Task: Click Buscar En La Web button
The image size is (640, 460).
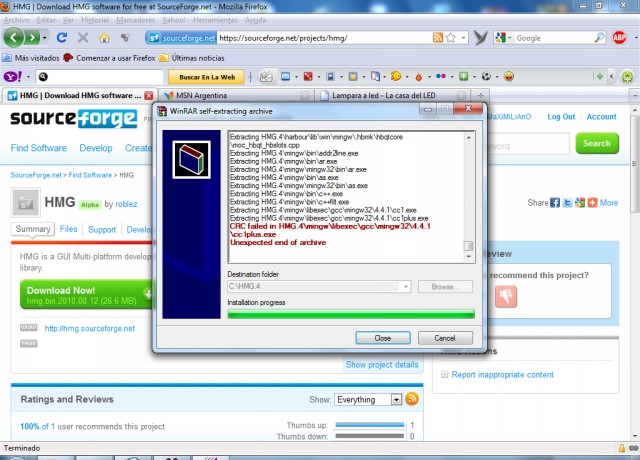Action: pyautogui.click(x=207, y=77)
